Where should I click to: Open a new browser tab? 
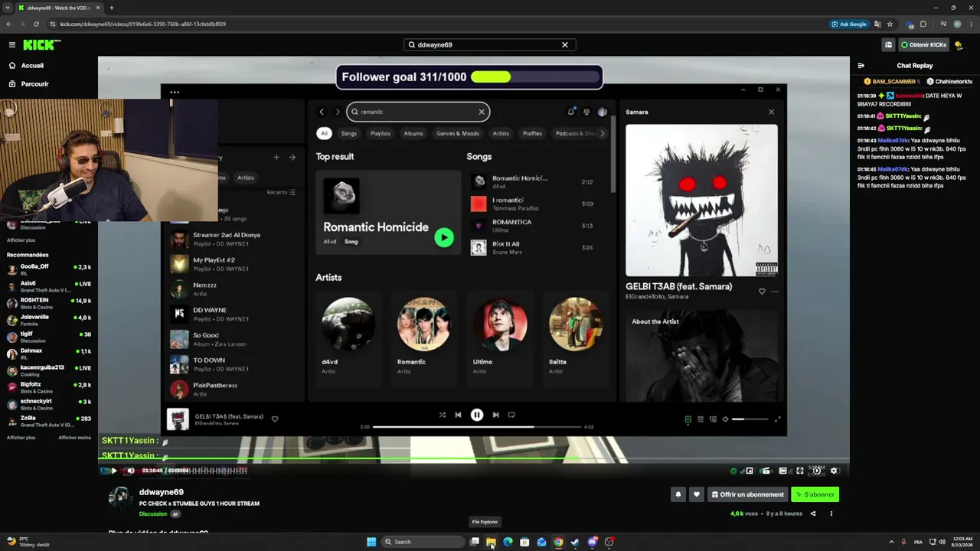[112, 8]
